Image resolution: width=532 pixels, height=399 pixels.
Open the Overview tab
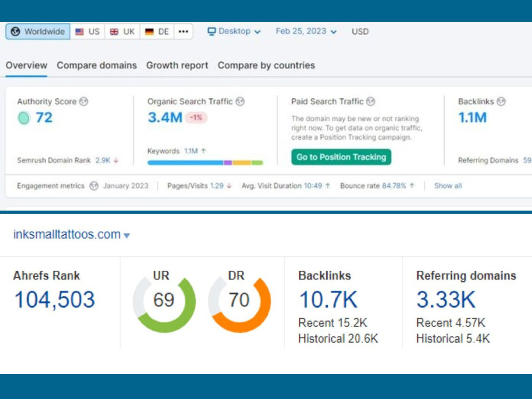(x=27, y=65)
